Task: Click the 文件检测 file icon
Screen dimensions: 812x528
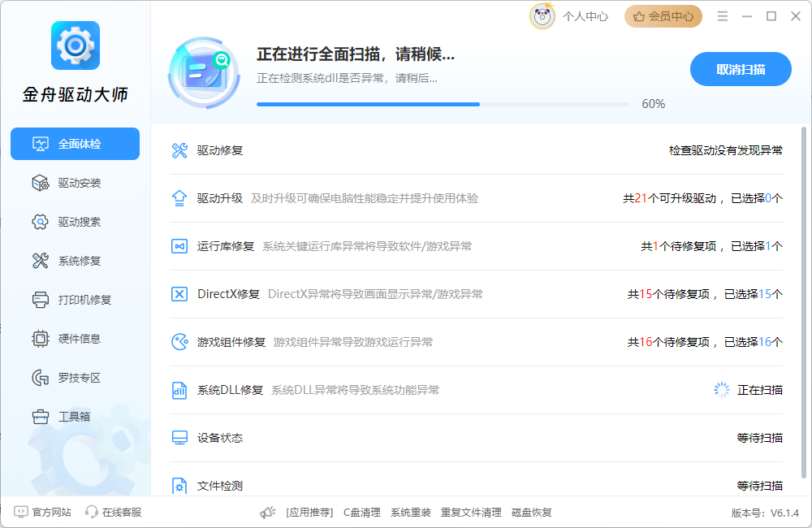Action: [x=179, y=486]
